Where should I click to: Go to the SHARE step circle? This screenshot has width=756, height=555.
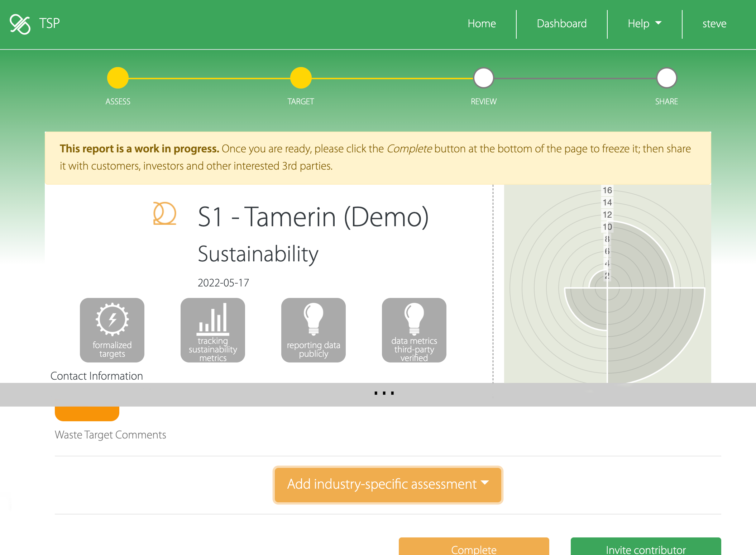[666, 78]
